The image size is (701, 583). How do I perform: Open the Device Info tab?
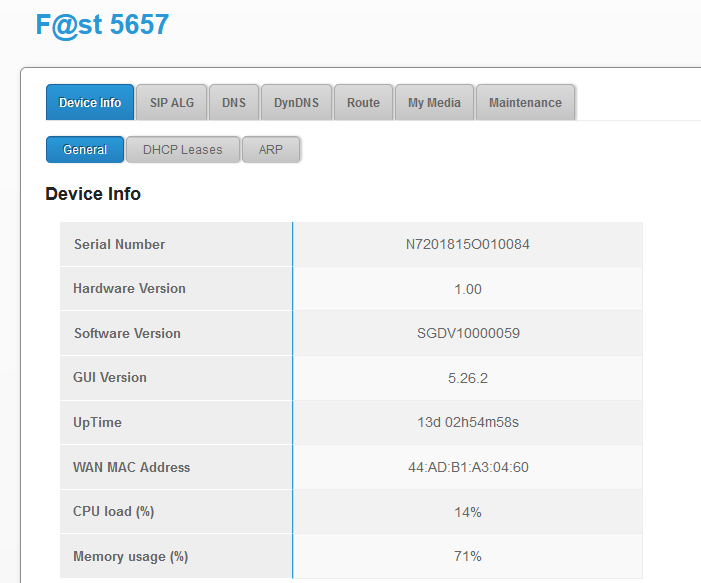click(90, 103)
